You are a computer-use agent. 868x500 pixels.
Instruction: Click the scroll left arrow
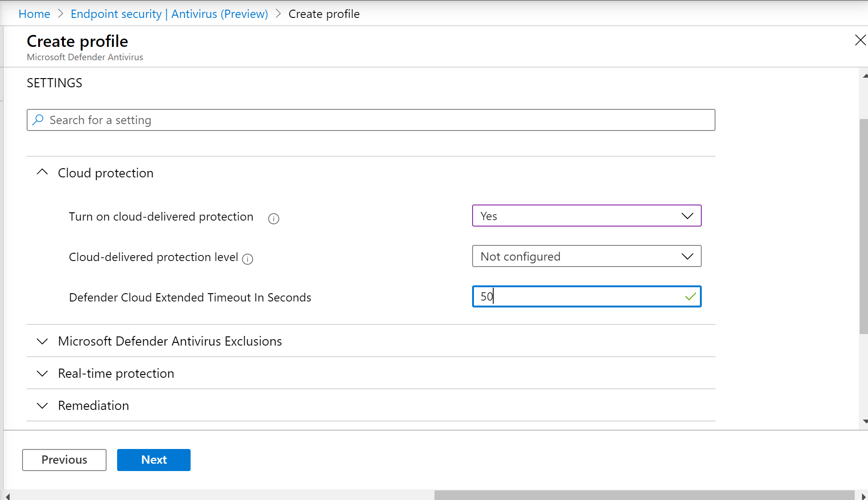pyautogui.click(x=7, y=496)
